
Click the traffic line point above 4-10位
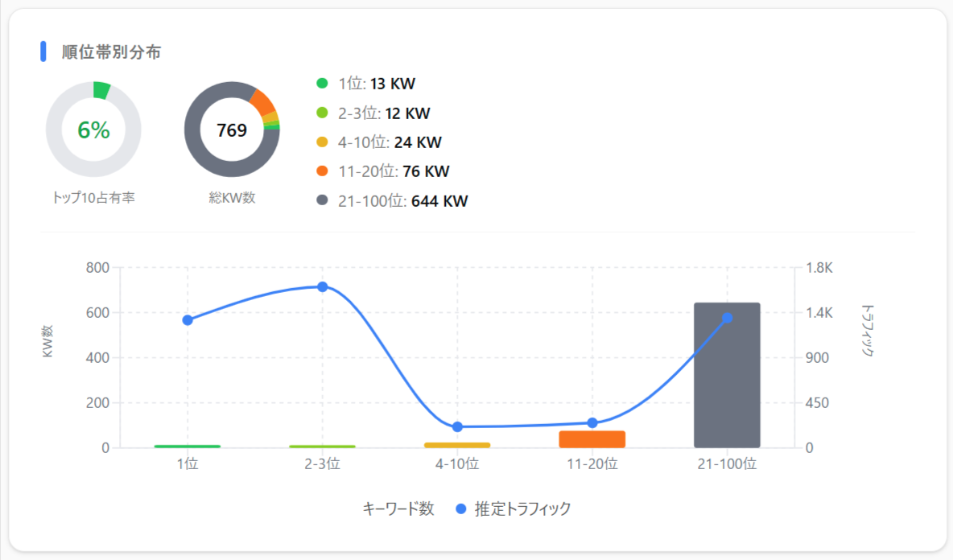coord(457,426)
